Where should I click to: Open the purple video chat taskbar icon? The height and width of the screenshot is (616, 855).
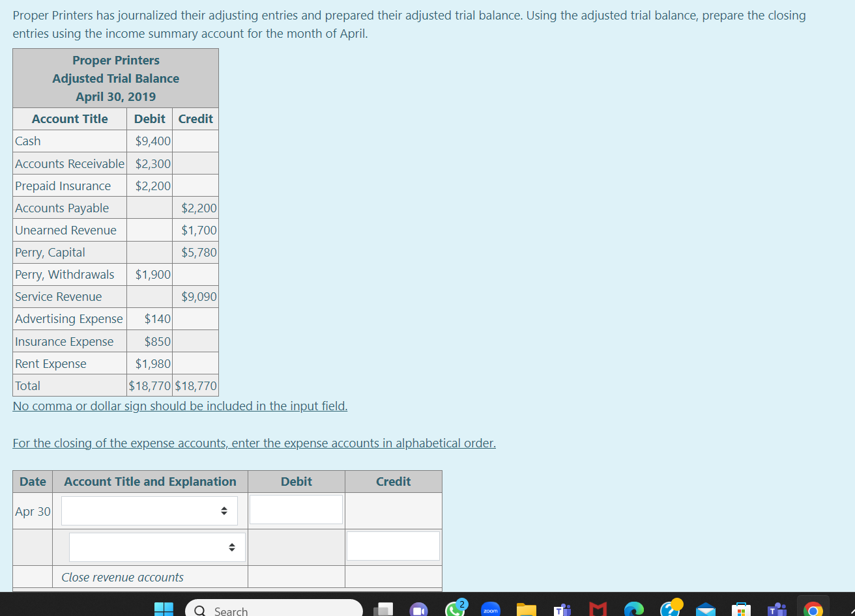point(418,610)
